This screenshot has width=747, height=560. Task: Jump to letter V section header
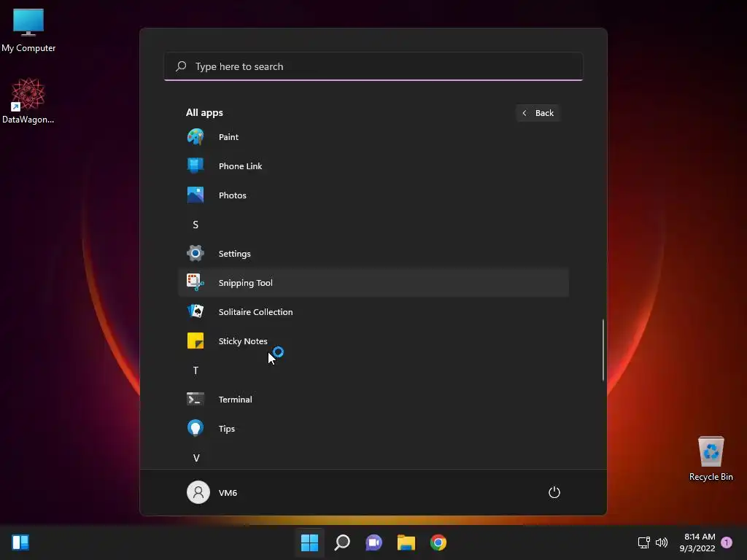coord(196,458)
